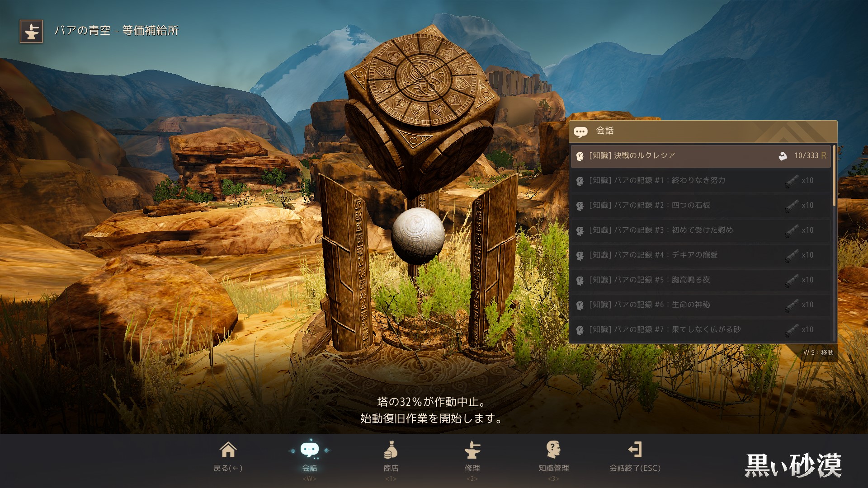Click the 知識管理 label in bottom bar
Viewport: 868px width, 488px height.
(x=553, y=468)
